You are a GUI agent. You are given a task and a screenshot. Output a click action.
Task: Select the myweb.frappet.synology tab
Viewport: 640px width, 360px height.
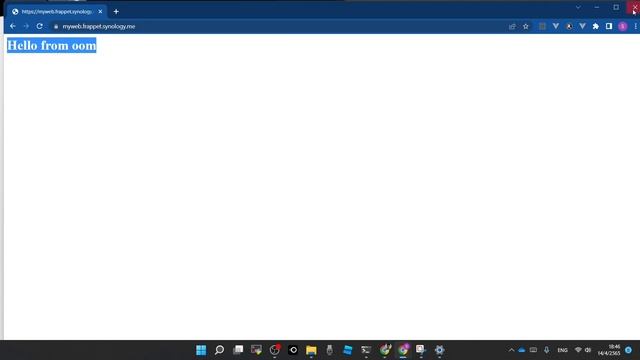[57, 12]
